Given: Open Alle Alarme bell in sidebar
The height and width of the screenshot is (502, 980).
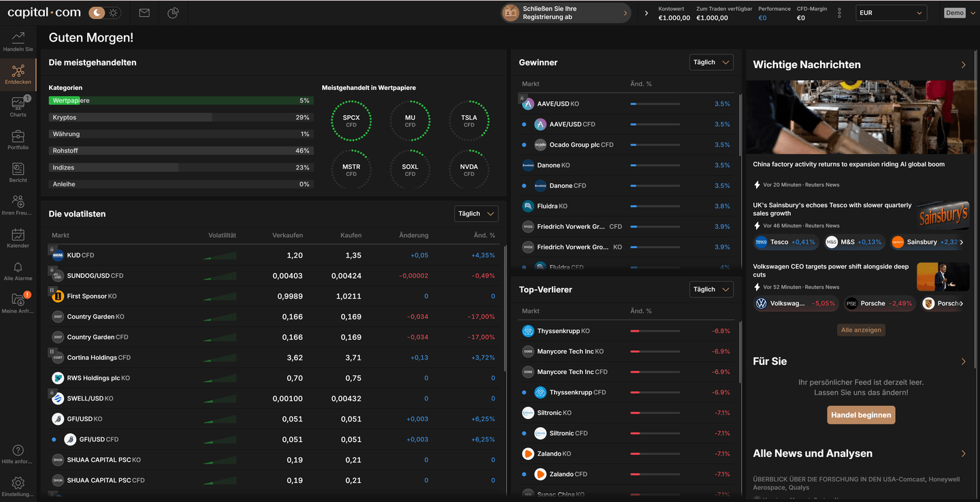Looking at the screenshot, I should [18, 270].
